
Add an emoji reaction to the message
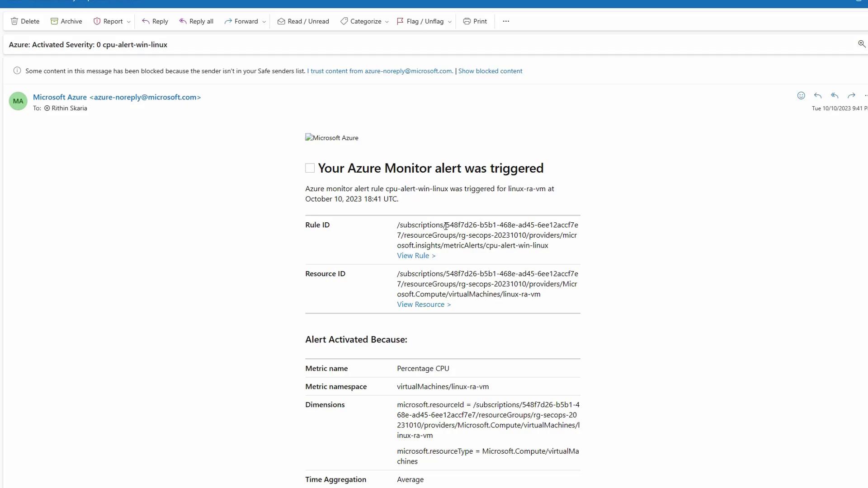click(x=801, y=95)
